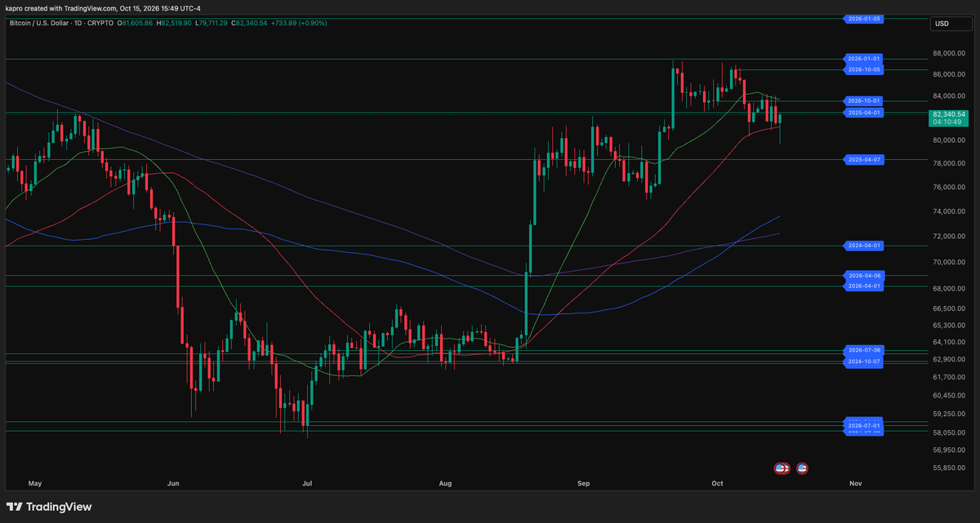Click the 59,250.00 price axis value
This screenshot has height=523, width=980.
[948, 414]
